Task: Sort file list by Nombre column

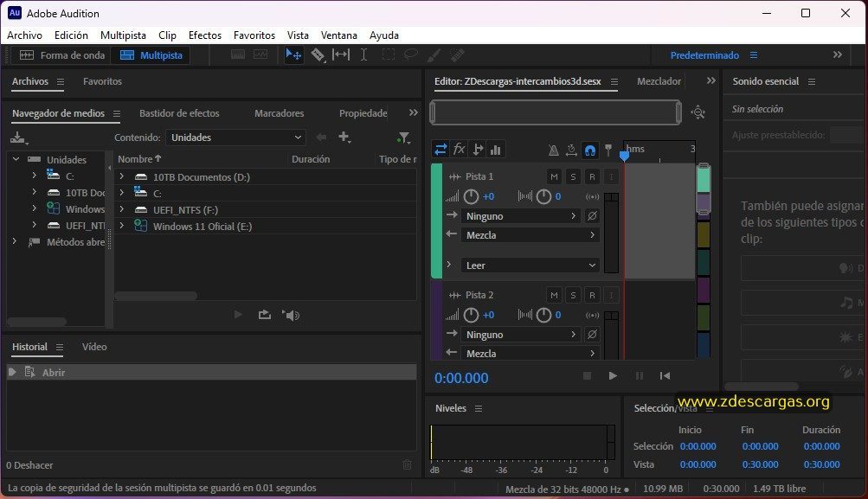Action: click(x=139, y=159)
